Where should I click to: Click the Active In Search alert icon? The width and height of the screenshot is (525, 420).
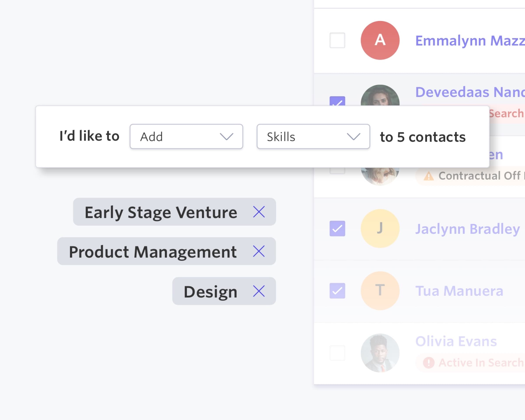429,363
